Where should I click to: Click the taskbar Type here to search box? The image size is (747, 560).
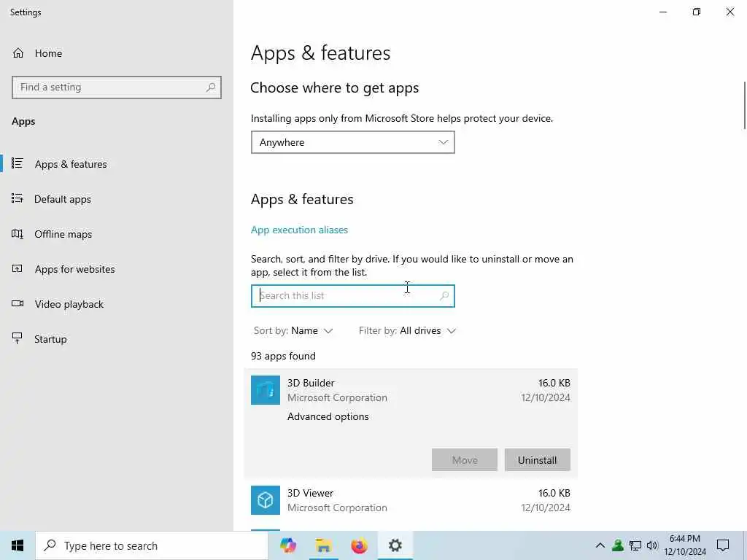[x=152, y=545]
